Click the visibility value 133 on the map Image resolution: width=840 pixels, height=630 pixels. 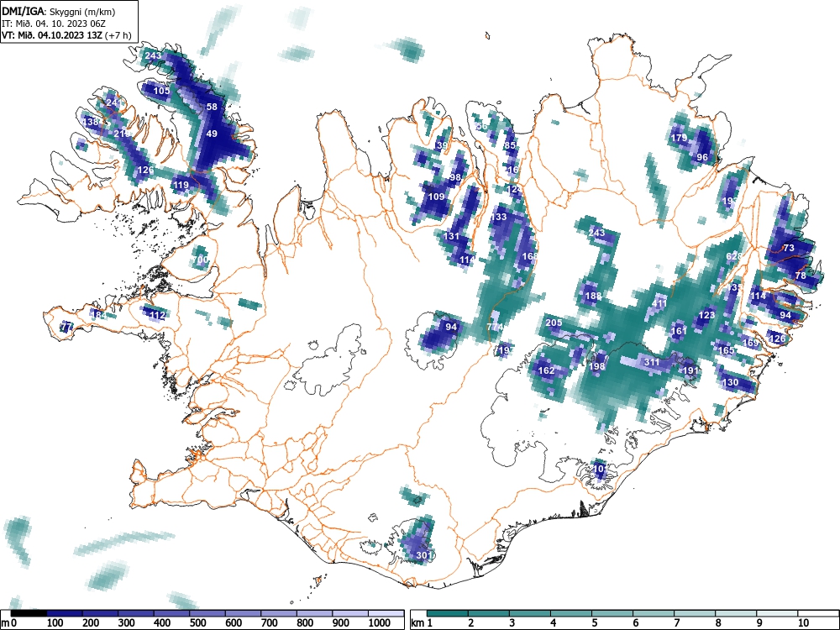click(x=499, y=217)
